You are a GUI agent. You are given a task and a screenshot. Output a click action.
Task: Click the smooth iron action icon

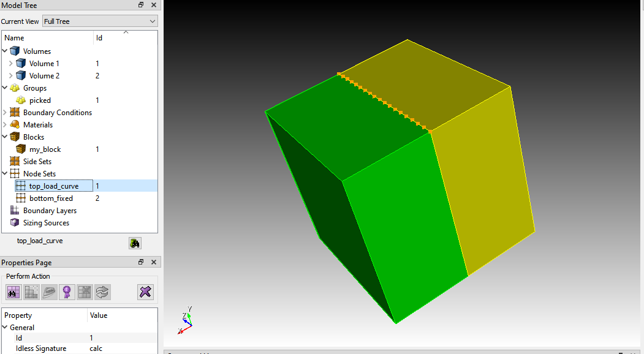(49, 292)
